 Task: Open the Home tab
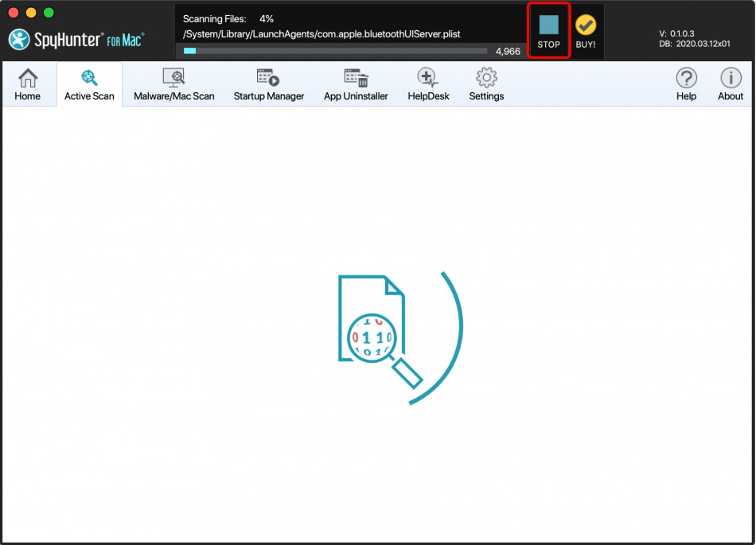click(x=28, y=84)
